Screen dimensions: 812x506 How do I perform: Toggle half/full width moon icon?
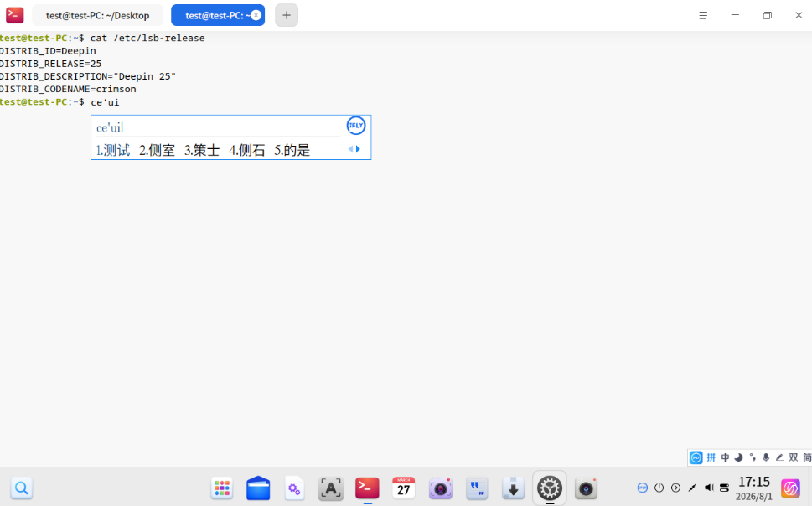739,457
